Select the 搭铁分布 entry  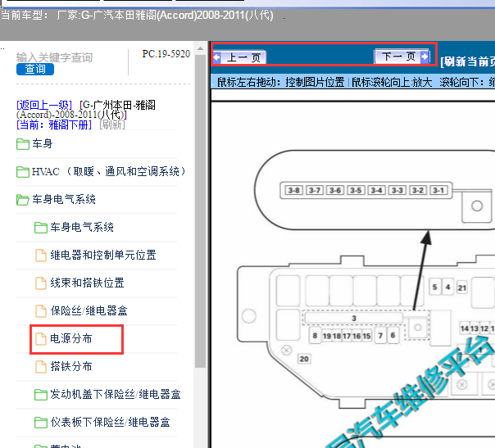tap(71, 366)
